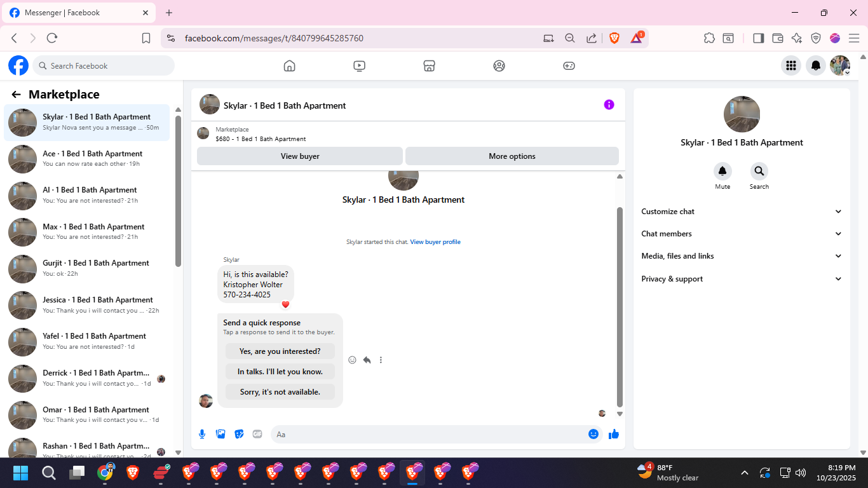Send 'In talks. I'll let you know.' response
Screen dimensions: 868x488
[280, 372]
